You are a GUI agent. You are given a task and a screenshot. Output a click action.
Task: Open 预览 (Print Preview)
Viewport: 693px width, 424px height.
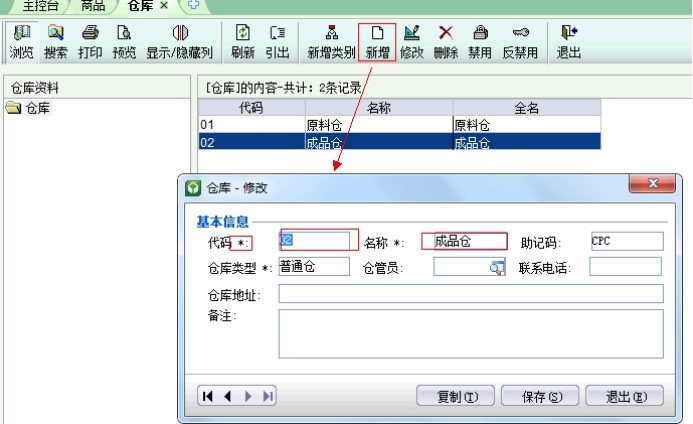tap(124, 42)
